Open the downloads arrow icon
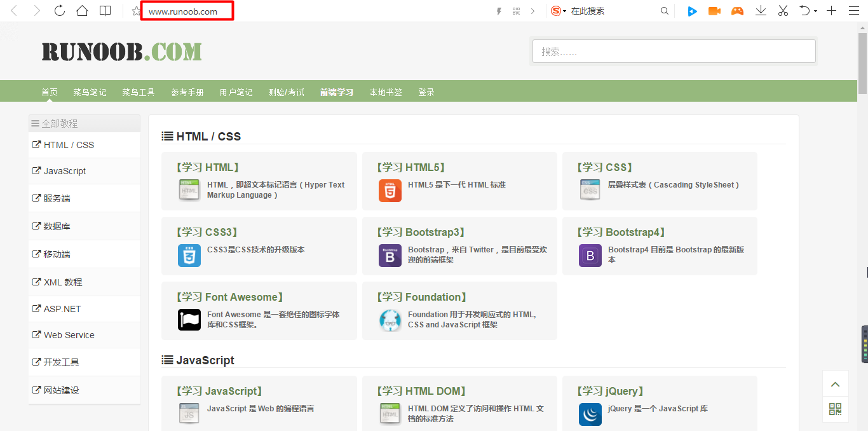Image resolution: width=868 pixels, height=431 pixels. 761,11
